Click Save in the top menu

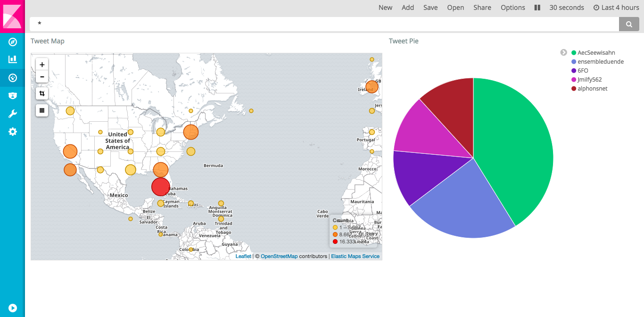click(430, 8)
